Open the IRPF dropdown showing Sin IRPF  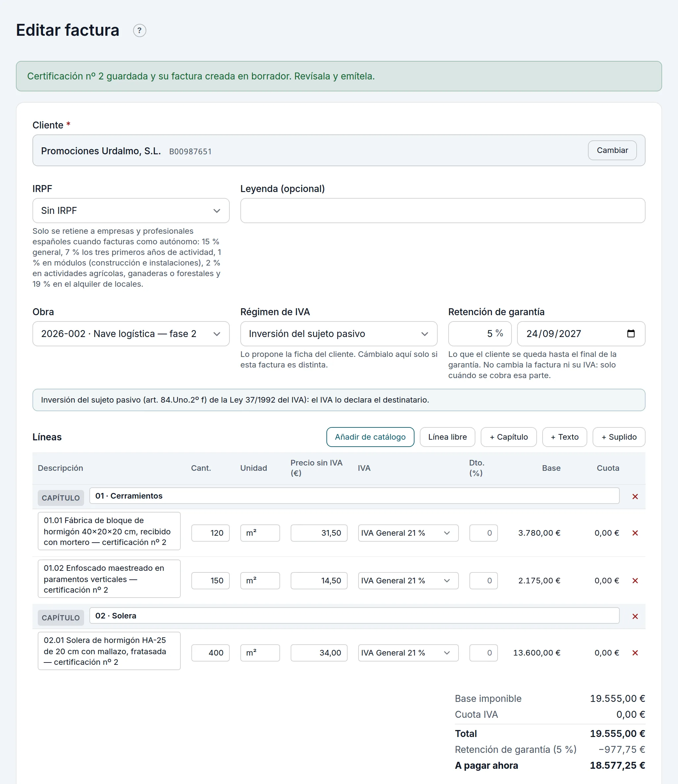(131, 210)
